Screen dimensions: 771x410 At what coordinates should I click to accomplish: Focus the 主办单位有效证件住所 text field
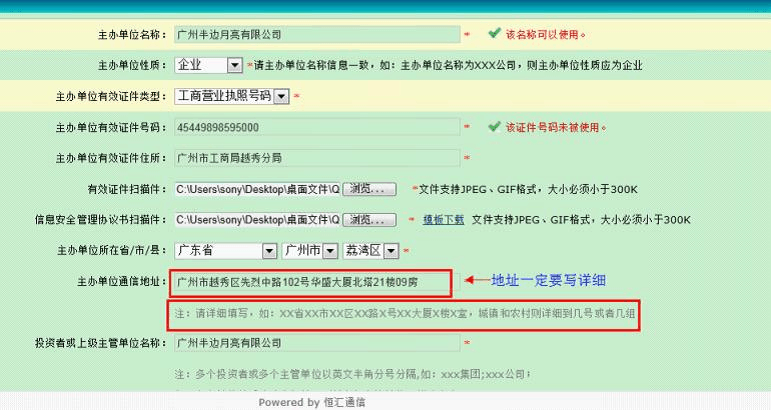pyautogui.click(x=315, y=158)
